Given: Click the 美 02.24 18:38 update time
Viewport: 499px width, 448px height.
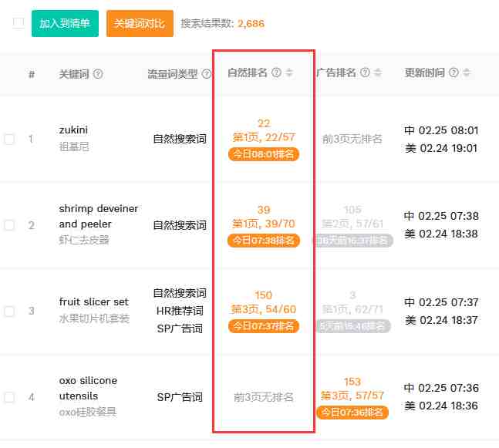Looking at the screenshot, I should [x=441, y=234].
